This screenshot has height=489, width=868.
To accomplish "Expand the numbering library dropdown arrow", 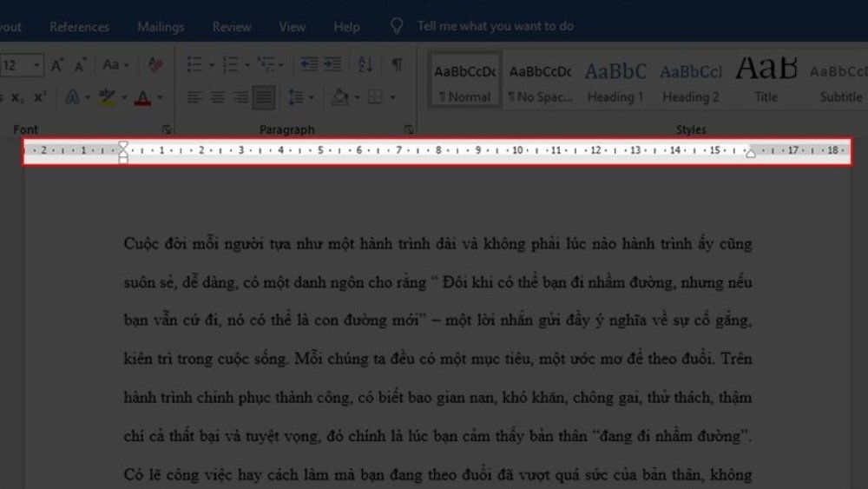I will point(247,65).
